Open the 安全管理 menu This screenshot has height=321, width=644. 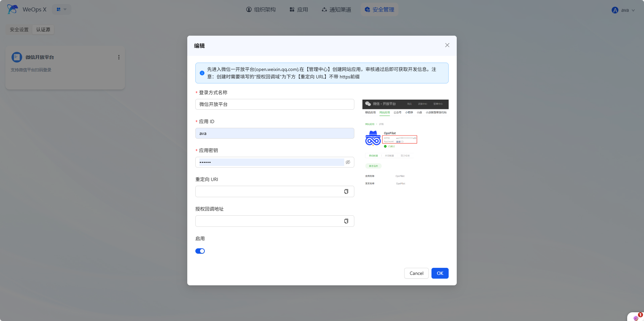coord(379,9)
